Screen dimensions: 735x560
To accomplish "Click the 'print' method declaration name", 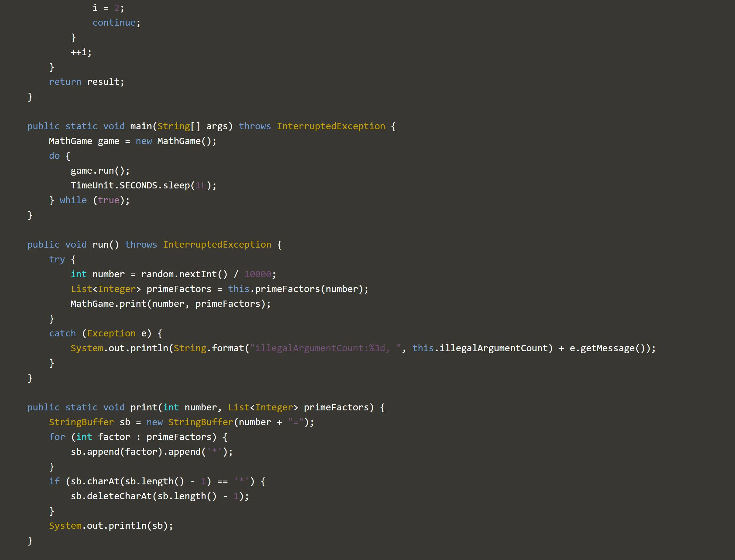I will click(143, 407).
